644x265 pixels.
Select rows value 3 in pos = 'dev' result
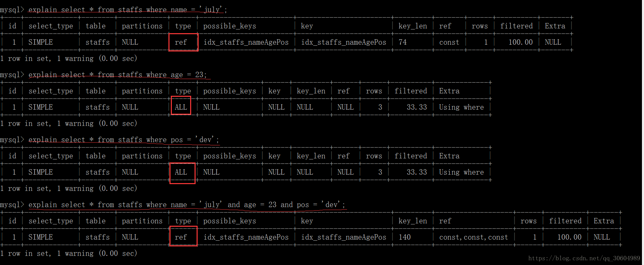coord(380,172)
